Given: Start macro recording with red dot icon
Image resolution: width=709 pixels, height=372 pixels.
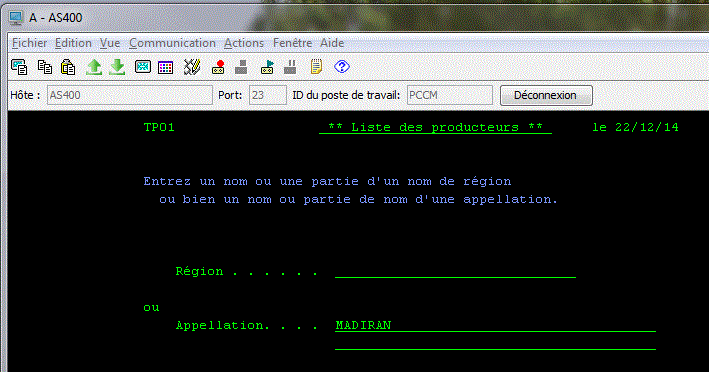Looking at the screenshot, I should [218, 67].
